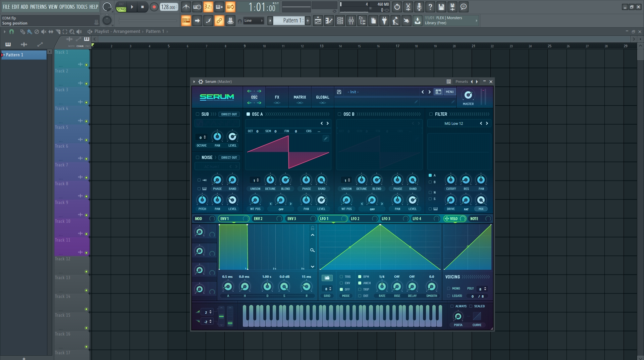This screenshot has width=644, height=360.
Task: Select the ENV 2 modulator
Action: coord(267,219)
